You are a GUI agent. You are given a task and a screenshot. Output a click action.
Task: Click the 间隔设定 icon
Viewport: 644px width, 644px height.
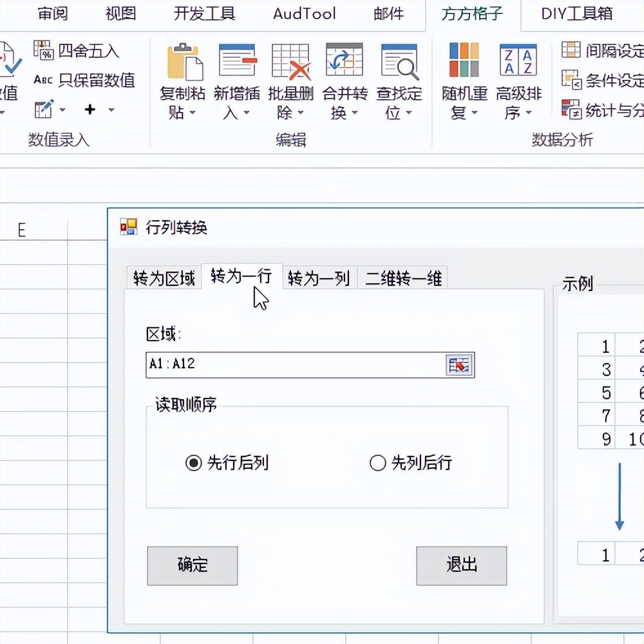tap(571, 50)
